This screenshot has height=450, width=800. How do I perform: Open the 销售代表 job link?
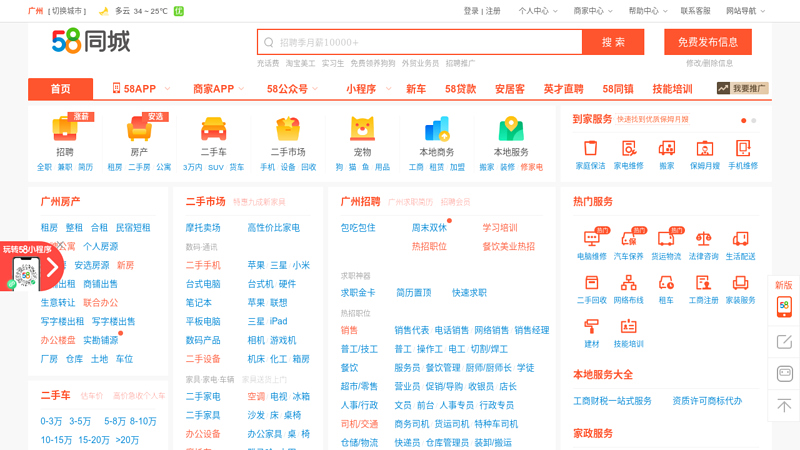tap(412, 330)
